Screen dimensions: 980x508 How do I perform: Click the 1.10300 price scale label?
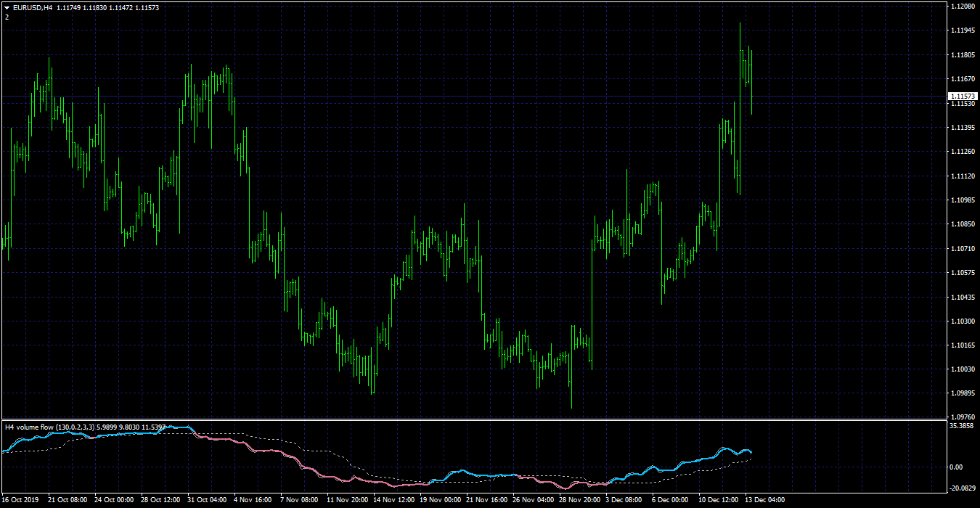(x=962, y=321)
